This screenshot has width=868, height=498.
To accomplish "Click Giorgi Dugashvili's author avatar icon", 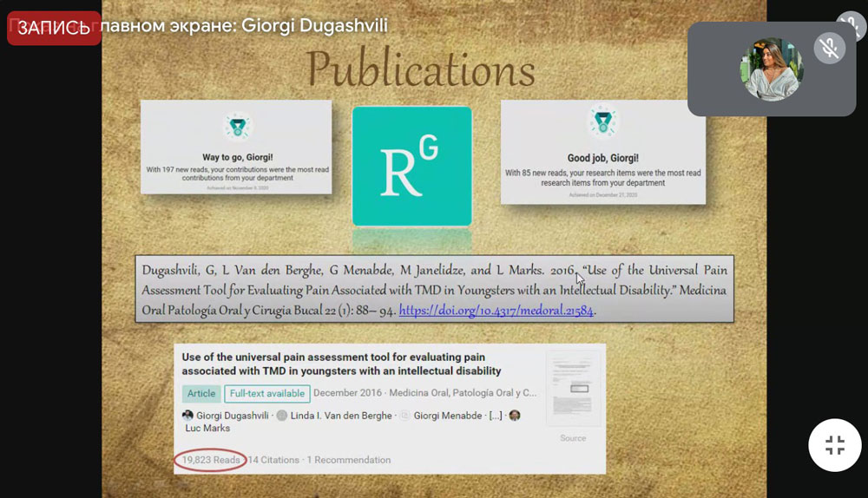I will coord(187,416).
